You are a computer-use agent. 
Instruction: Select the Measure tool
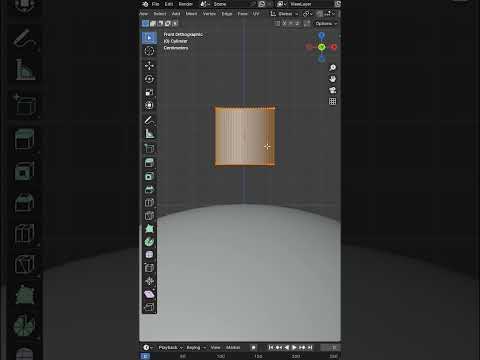tap(149, 134)
